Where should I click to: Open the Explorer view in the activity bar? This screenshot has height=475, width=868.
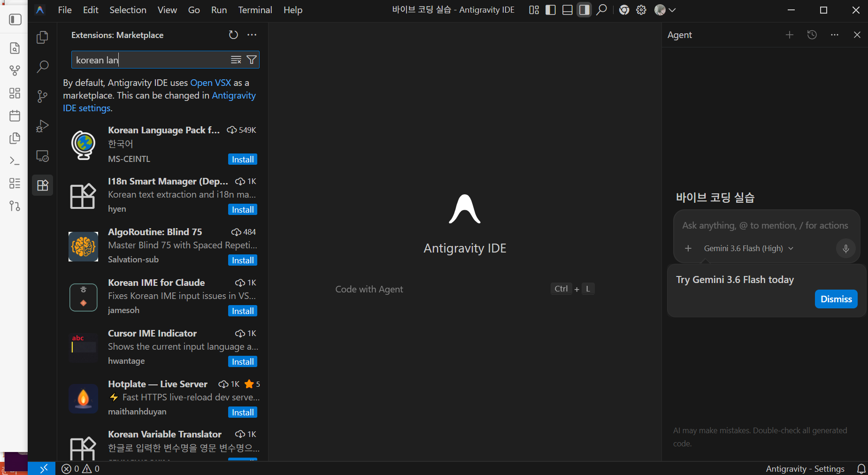(42, 37)
